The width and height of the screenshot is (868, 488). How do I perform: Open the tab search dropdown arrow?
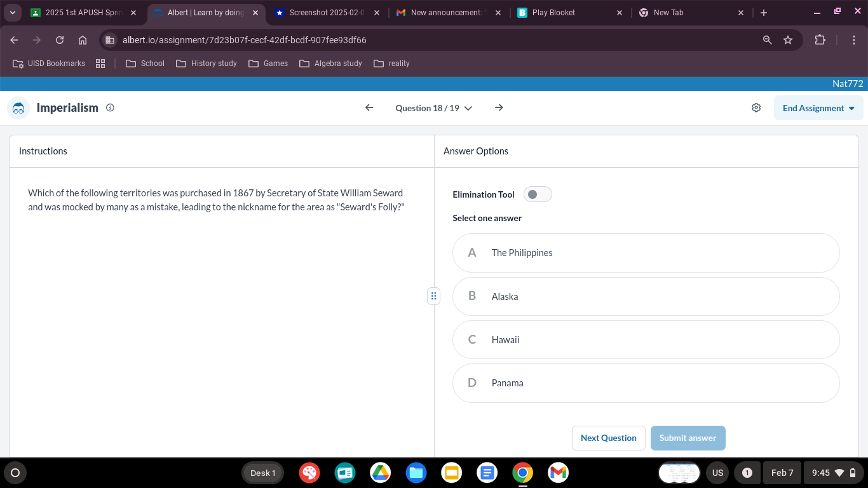12,13
